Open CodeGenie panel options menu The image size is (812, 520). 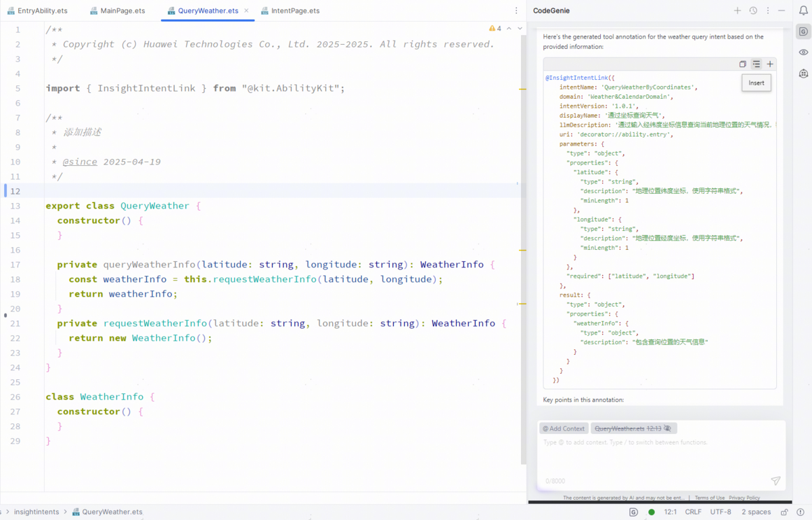(767, 11)
